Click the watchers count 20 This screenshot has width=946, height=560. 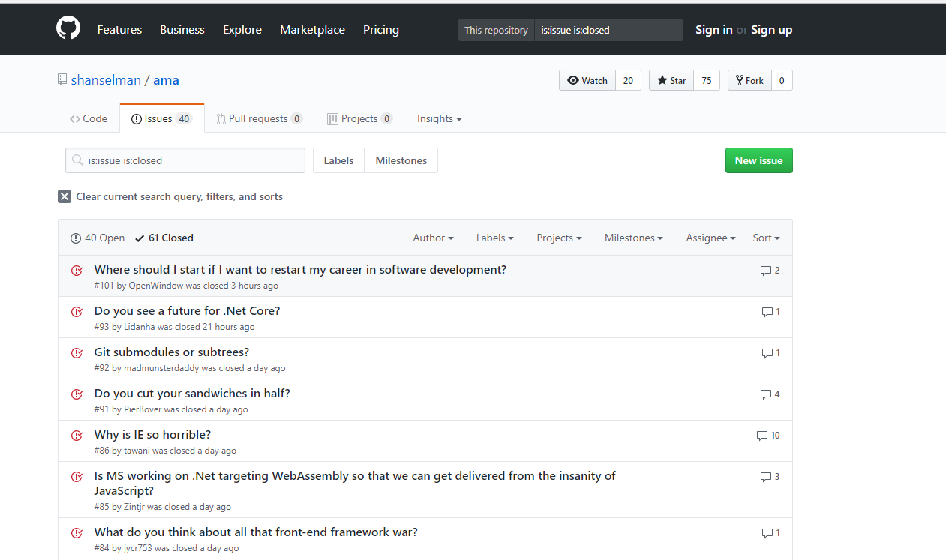point(629,80)
